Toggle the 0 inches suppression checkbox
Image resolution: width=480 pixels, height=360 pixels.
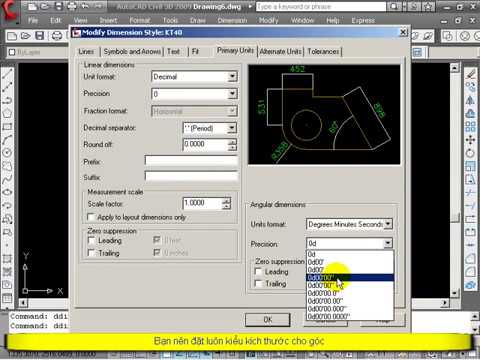coord(157,253)
